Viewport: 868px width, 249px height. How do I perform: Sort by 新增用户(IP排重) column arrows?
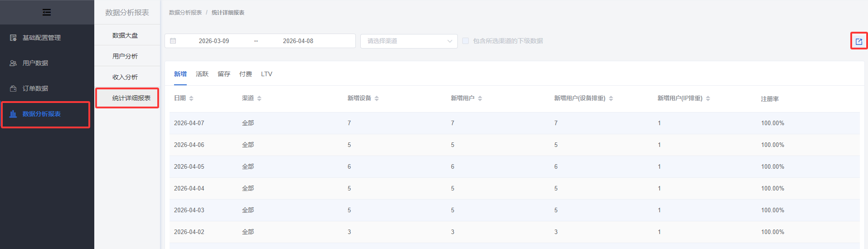pos(708,98)
